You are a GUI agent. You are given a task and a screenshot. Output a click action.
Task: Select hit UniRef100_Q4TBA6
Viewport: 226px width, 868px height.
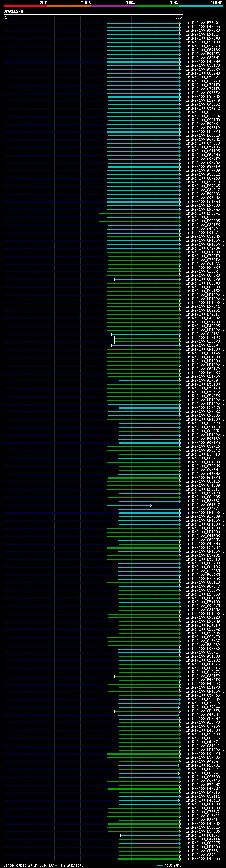pyautogui.click(x=203, y=536)
